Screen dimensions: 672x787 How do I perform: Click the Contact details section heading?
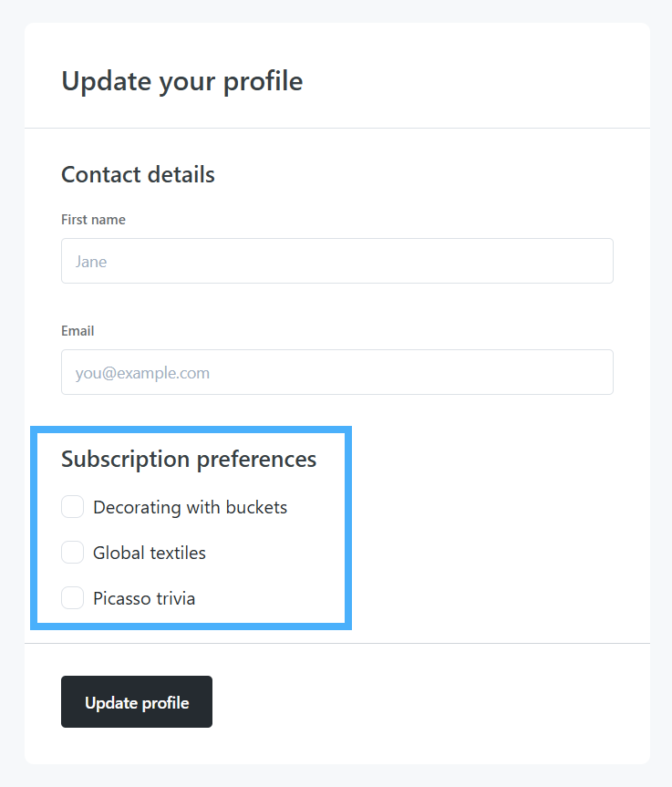[x=138, y=174]
